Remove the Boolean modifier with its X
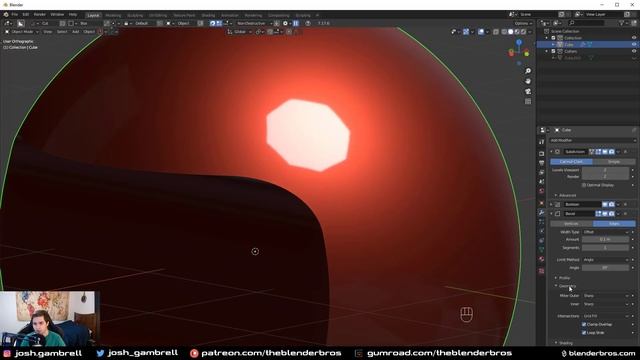This screenshot has width=640, height=360. [625, 204]
